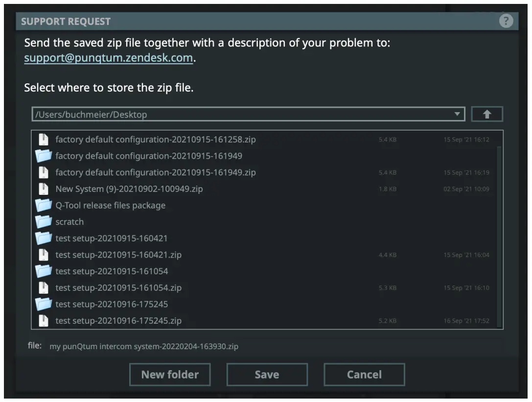Click the Save button
532x402 pixels.
[267, 375]
